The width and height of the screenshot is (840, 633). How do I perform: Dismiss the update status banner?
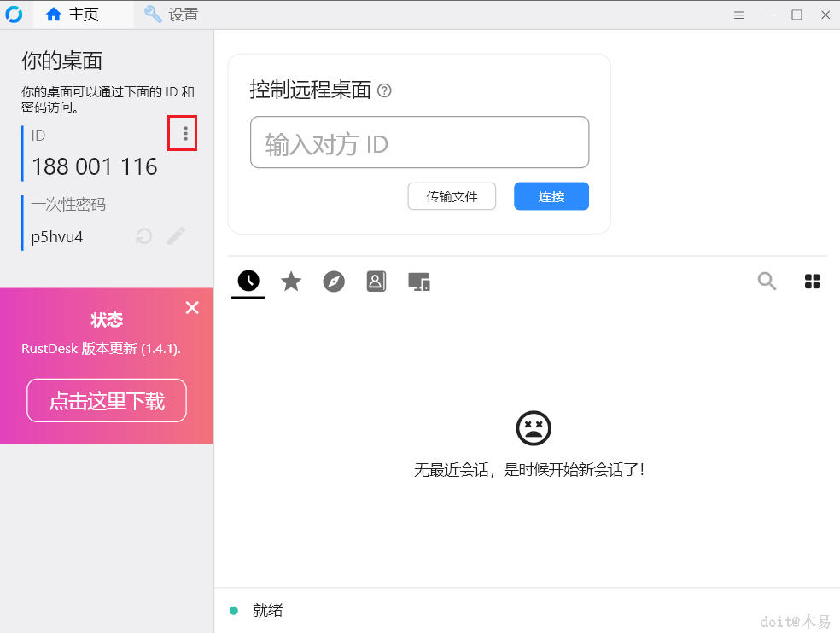point(192,307)
